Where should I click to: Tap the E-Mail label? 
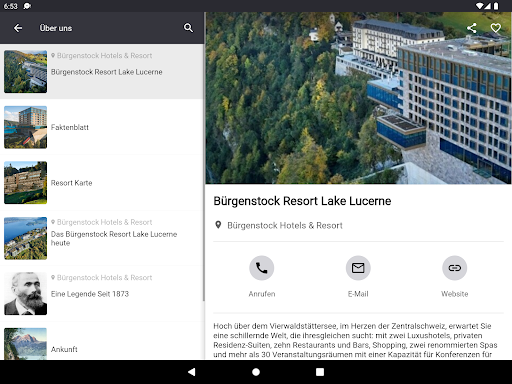point(358,294)
